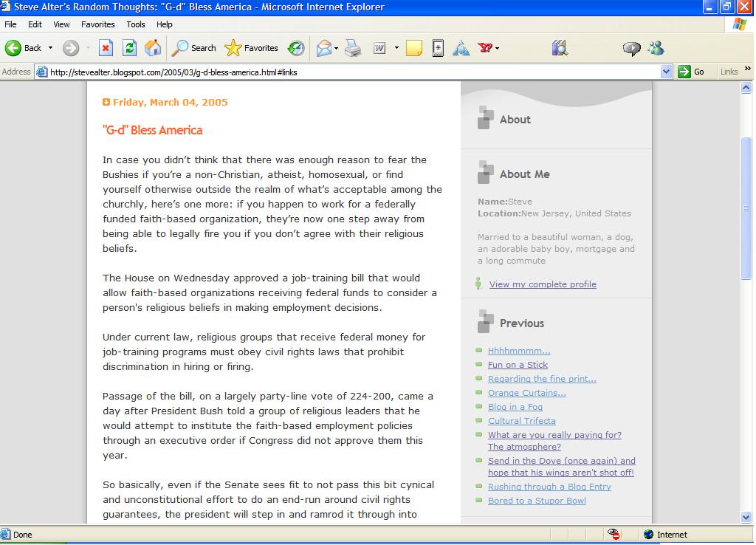Click the Windows flag logo

tap(740, 24)
